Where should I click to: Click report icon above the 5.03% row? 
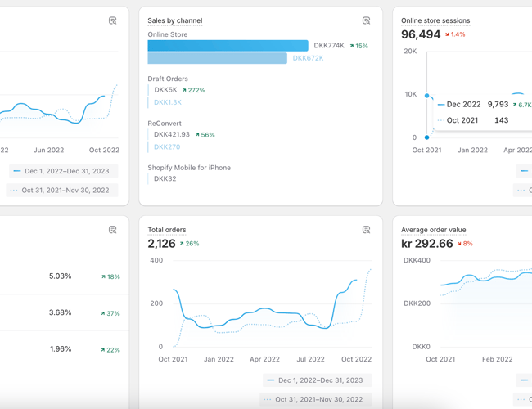tap(112, 230)
